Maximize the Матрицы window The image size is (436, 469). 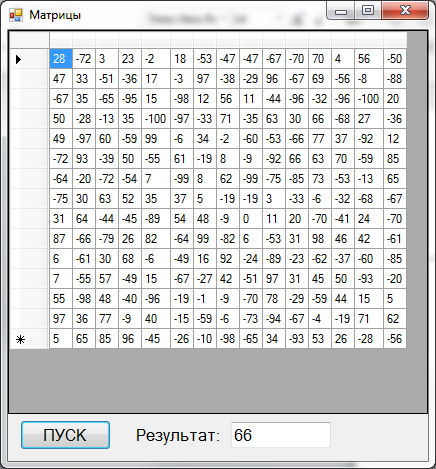coord(368,10)
